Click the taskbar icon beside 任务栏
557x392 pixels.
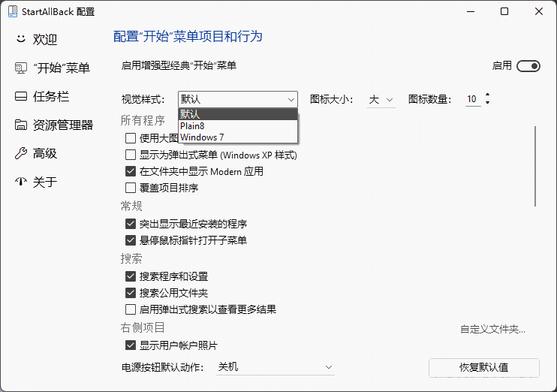[x=20, y=96]
